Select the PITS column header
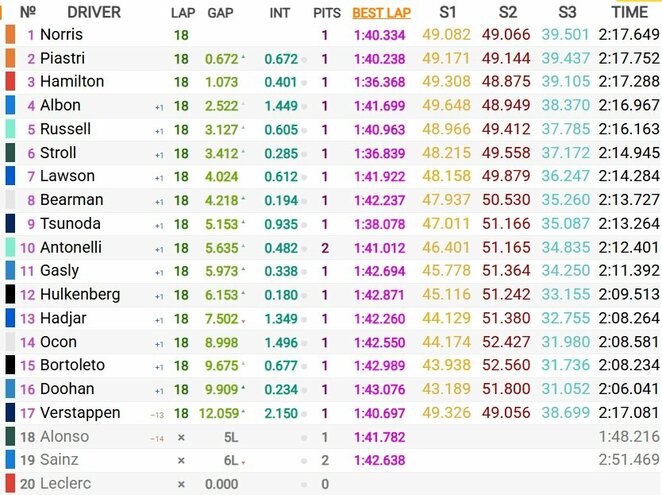 tap(326, 13)
